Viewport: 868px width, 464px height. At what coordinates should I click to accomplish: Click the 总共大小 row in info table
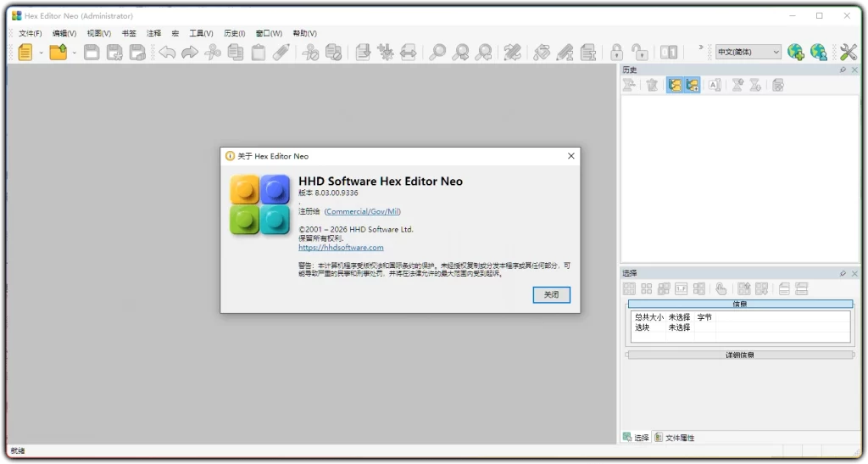point(739,317)
